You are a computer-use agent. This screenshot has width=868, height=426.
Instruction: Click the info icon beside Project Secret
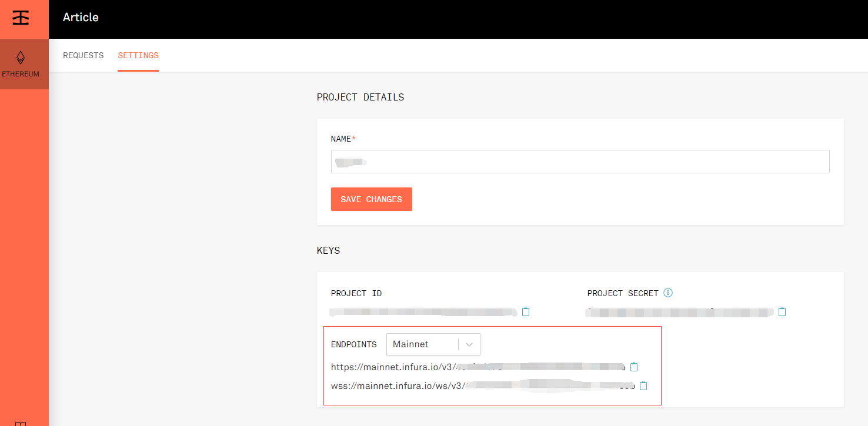click(667, 293)
